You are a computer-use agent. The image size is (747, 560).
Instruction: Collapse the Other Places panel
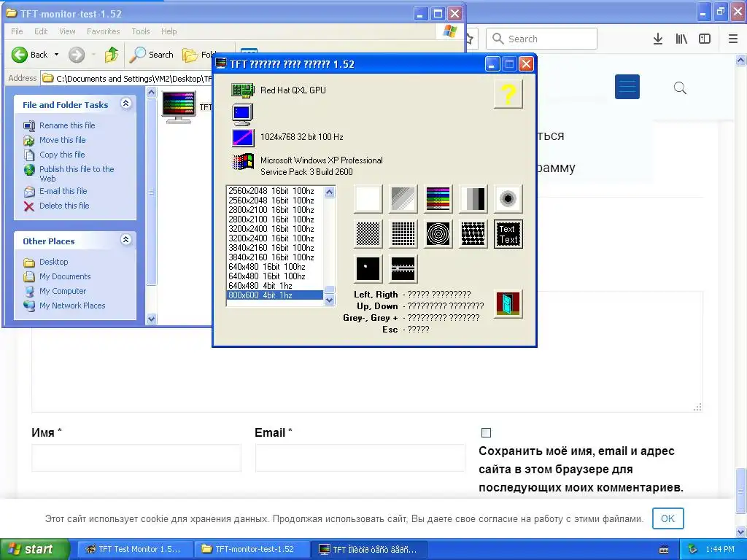pos(125,239)
